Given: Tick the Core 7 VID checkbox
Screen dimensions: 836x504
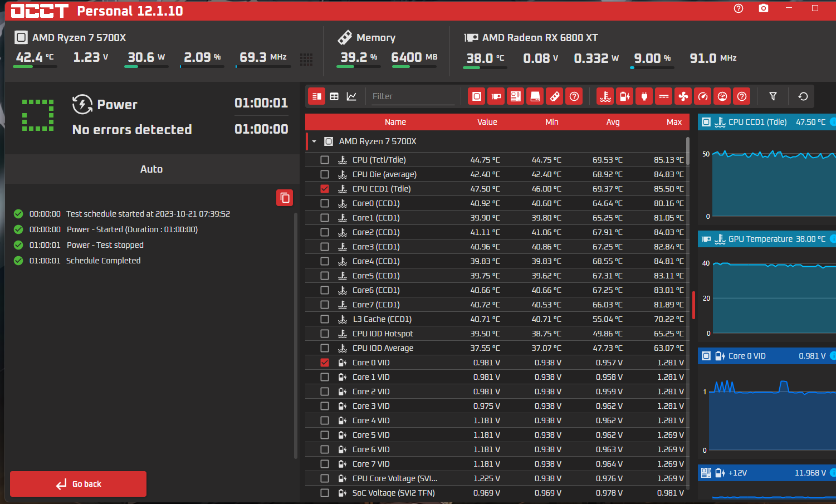Looking at the screenshot, I should [x=325, y=464].
